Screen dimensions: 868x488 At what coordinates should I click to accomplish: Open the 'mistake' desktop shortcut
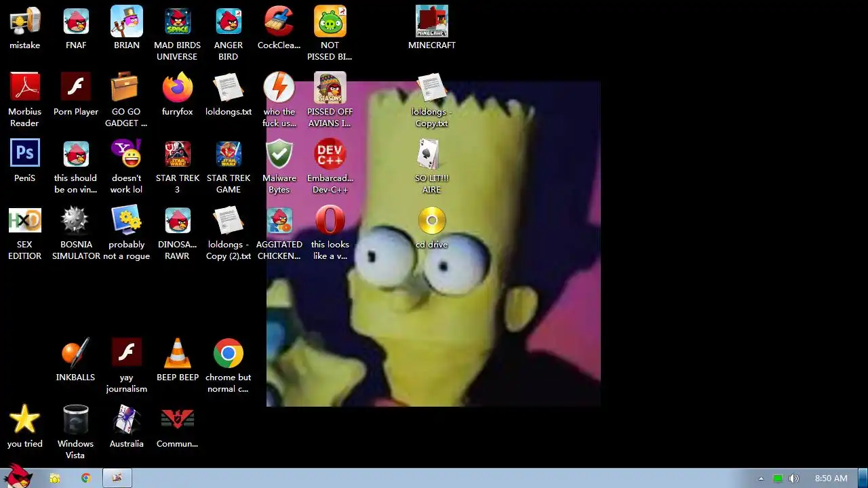click(x=25, y=28)
